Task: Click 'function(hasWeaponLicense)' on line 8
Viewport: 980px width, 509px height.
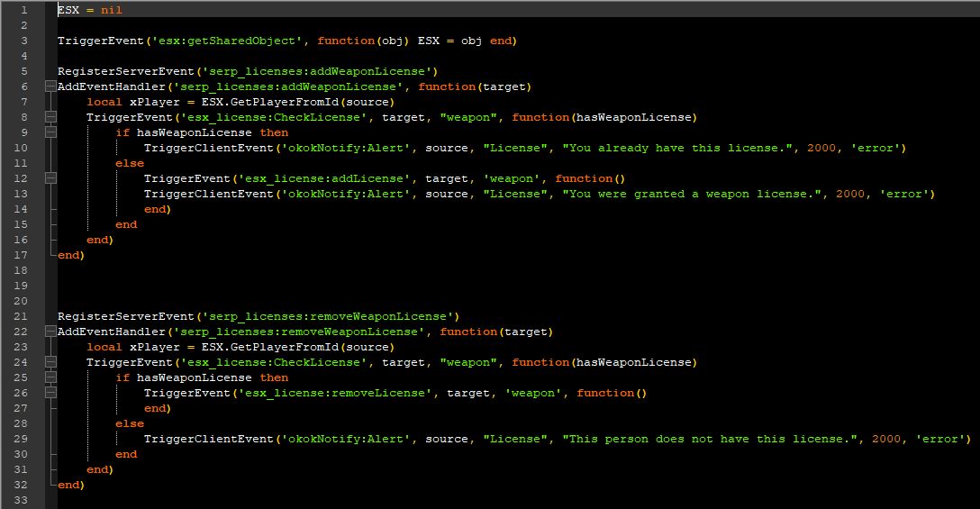Action: [604, 117]
